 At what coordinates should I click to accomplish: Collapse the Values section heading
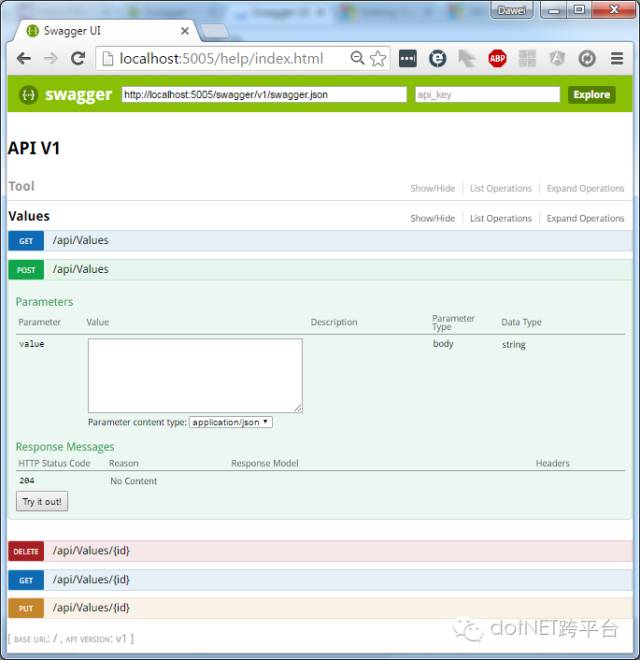click(29, 216)
